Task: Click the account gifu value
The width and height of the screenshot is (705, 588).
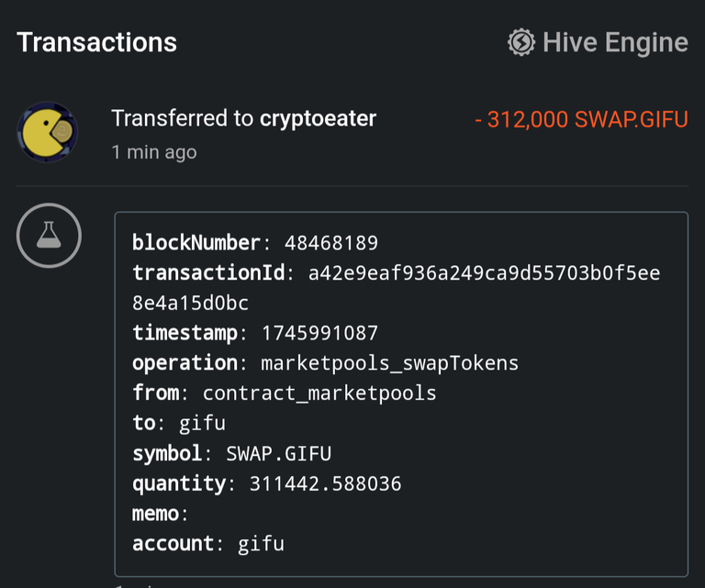Action: pos(262,544)
